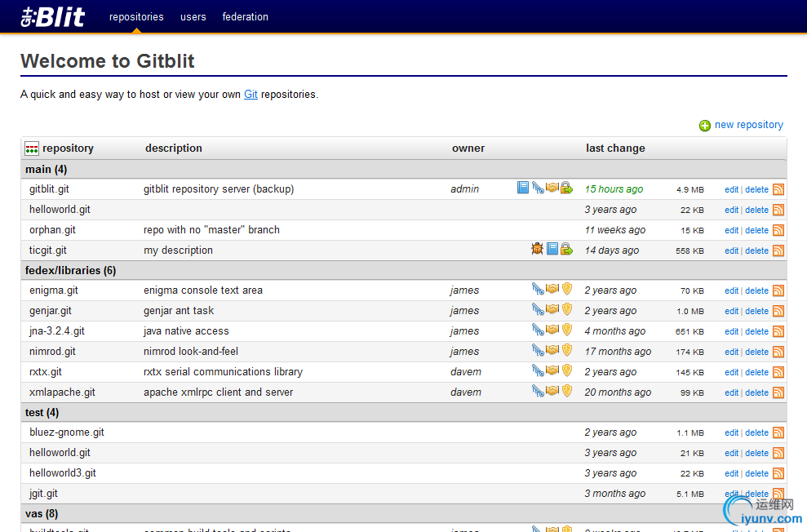This screenshot has width=807, height=532.
Task: Open the repositories tab
Action: [136, 17]
